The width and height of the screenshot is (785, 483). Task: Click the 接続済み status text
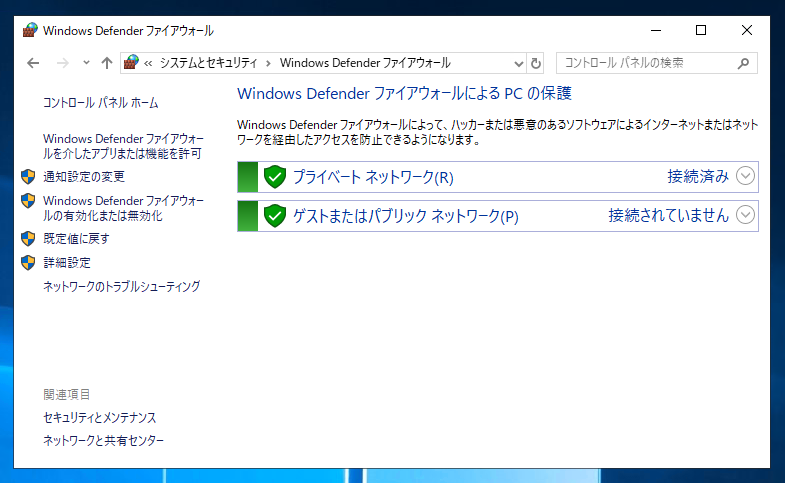pos(698,176)
